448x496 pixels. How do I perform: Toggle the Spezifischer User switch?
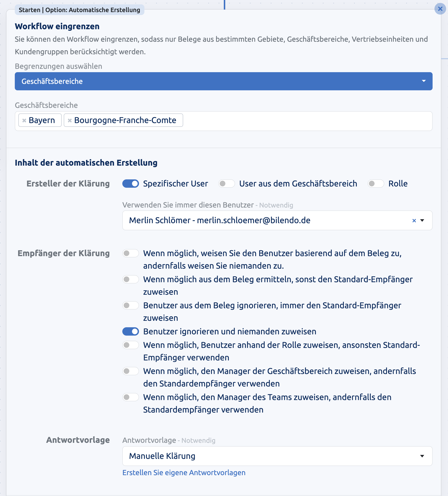[x=130, y=184]
